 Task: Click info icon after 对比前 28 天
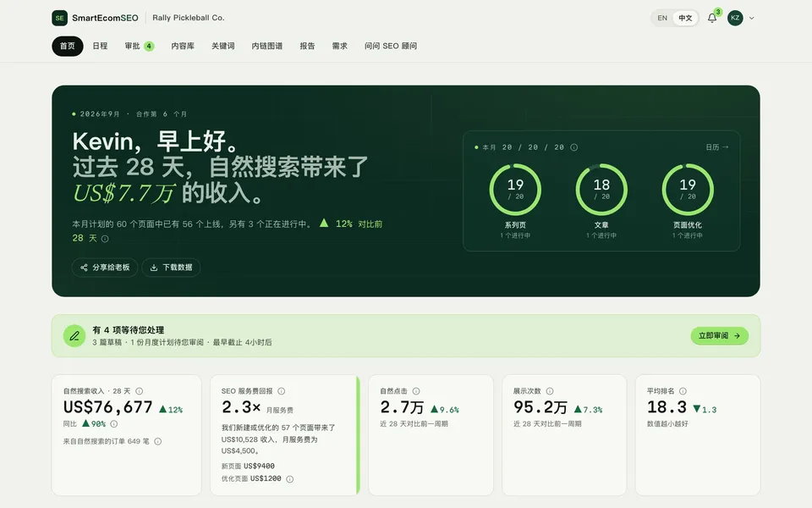(105, 239)
